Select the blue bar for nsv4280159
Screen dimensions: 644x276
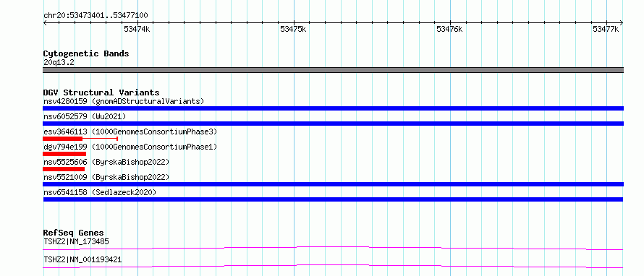pyautogui.click(x=333, y=108)
